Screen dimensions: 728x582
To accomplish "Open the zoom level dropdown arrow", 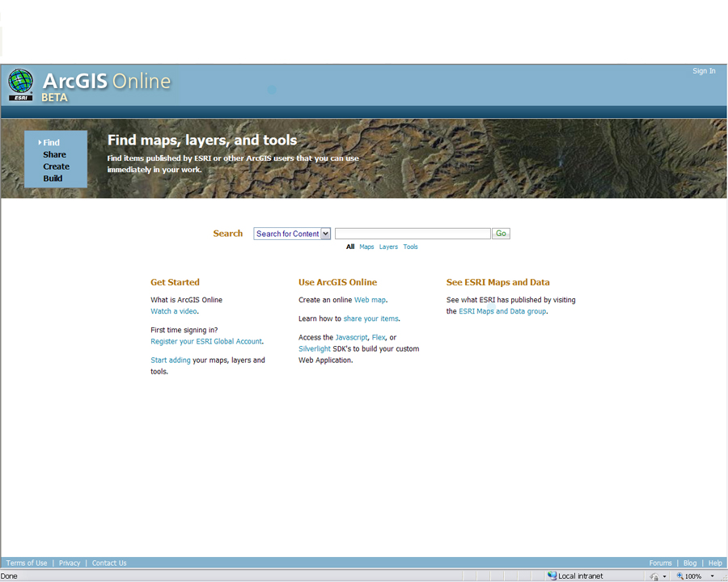I will [x=712, y=576].
